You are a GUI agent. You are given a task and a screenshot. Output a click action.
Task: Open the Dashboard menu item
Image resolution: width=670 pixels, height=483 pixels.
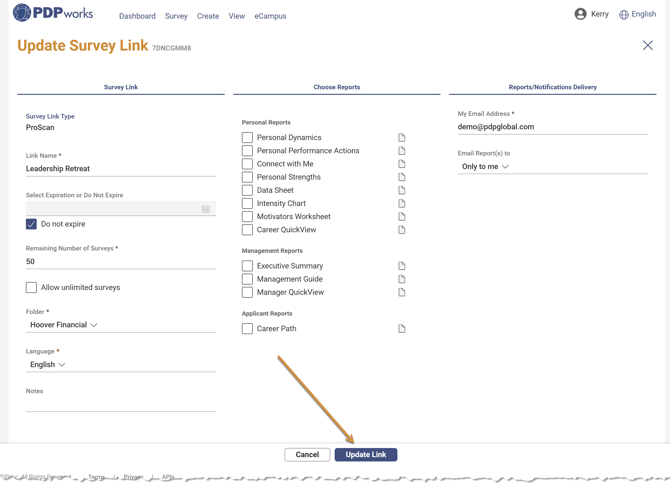137,16
